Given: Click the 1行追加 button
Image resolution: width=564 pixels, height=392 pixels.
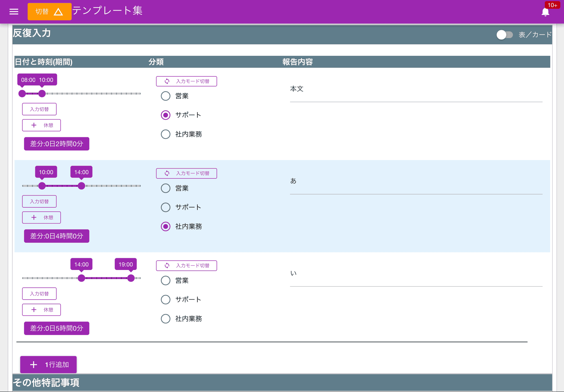Looking at the screenshot, I should click(x=48, y=364).
